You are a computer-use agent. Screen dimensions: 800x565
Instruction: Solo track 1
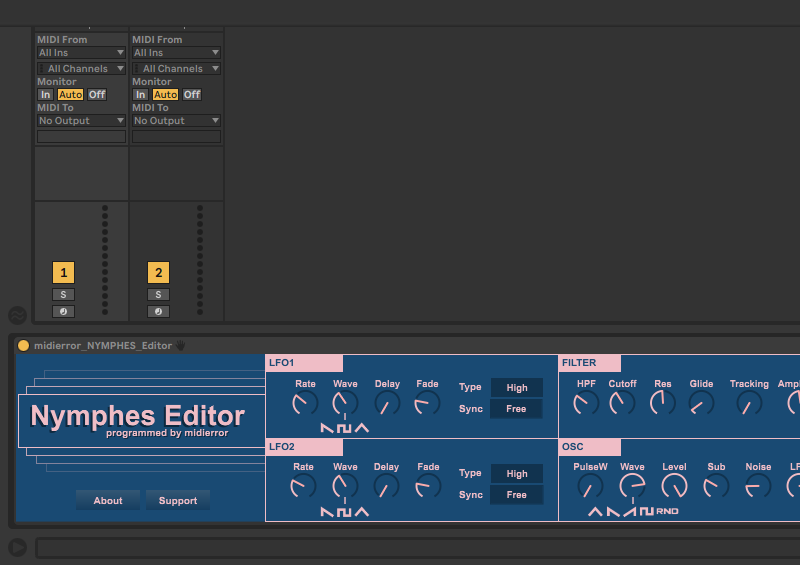63,294
